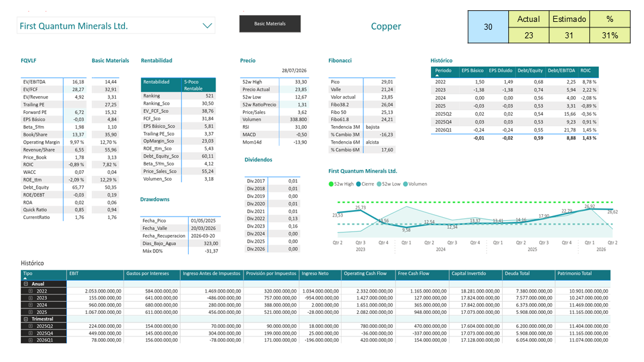This screenshot has height=362, width=644.
Task: Click the 26,92 data point label on chart
Action: [x=589, y=206]
